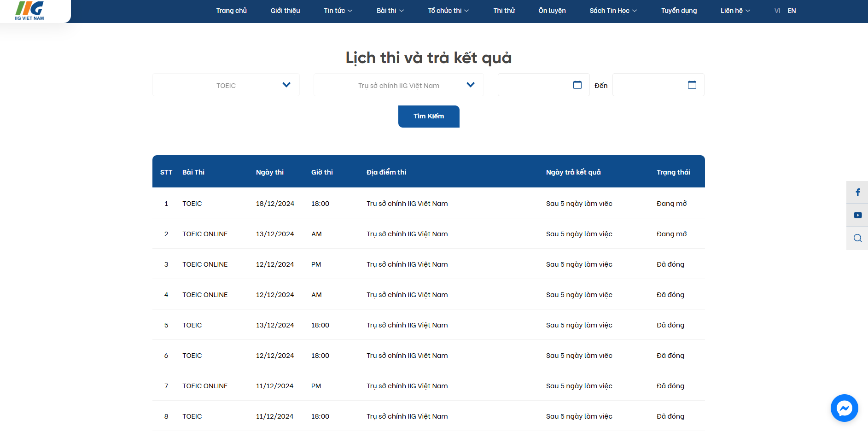Click the end date calendar icon
This screenshot has width=868, height=432.
692,85
